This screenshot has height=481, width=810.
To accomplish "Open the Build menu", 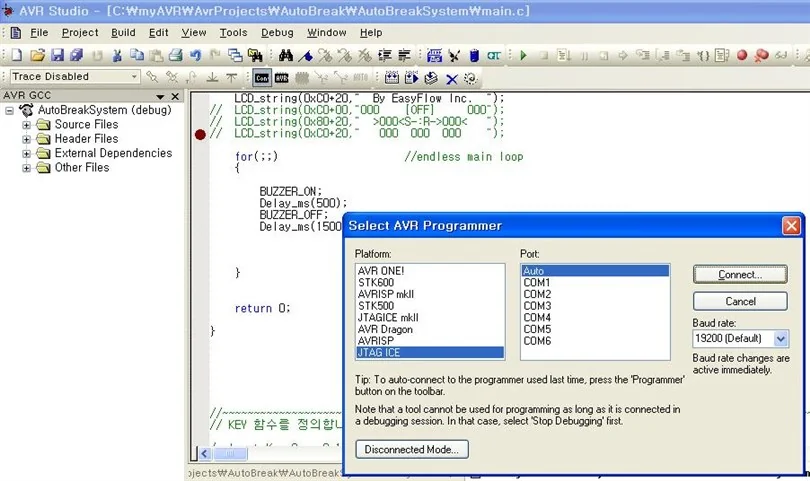I will click(x=123, y=33).
